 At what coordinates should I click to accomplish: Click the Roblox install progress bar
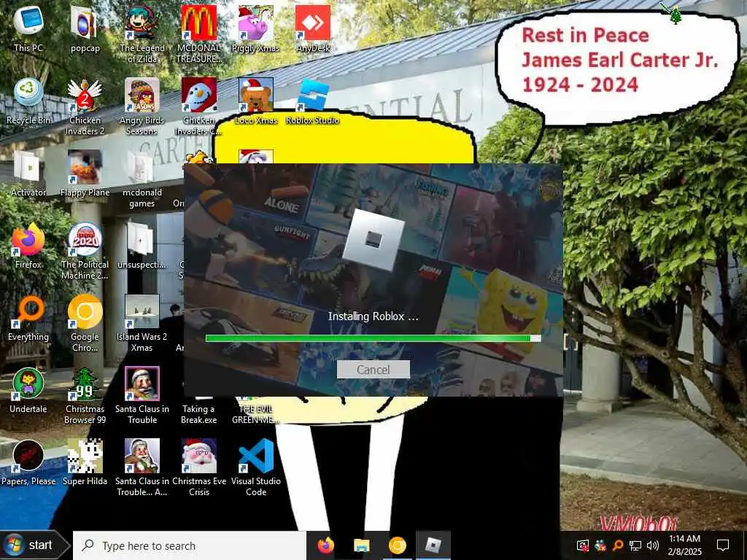pos(373,338)
